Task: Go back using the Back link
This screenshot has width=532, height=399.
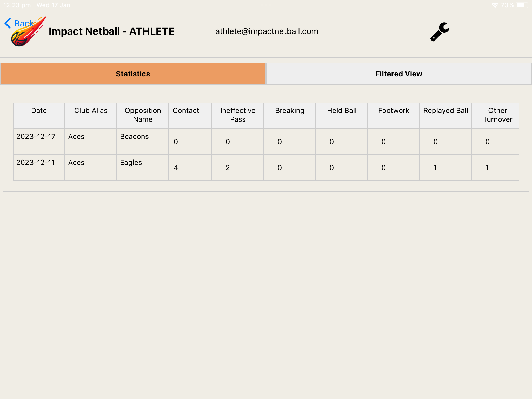Action: pos(23,23)
